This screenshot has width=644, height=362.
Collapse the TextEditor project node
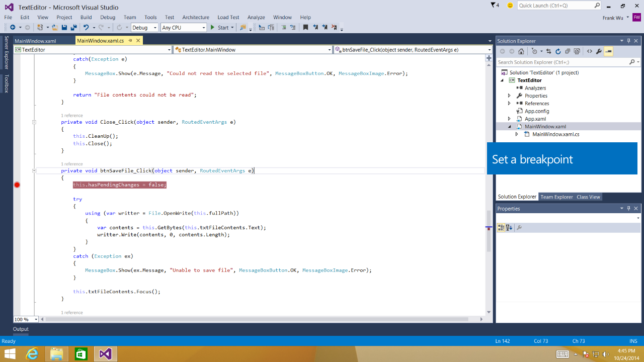click(x=502, y=80)
